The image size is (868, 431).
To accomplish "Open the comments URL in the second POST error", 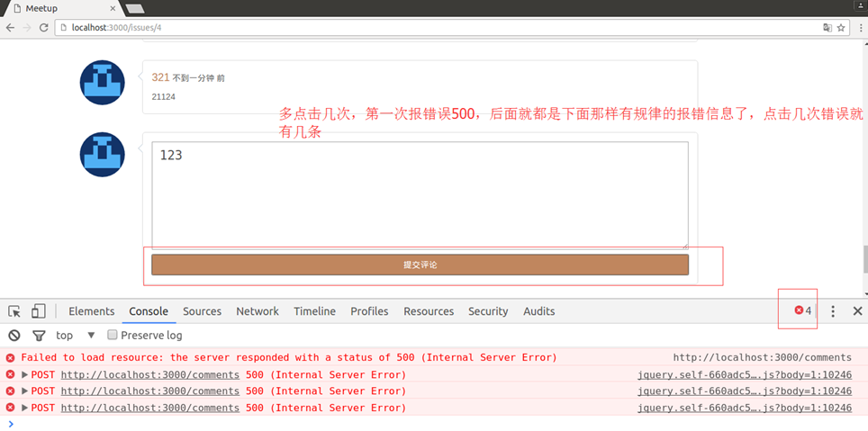I will click(x=150, y=391).
